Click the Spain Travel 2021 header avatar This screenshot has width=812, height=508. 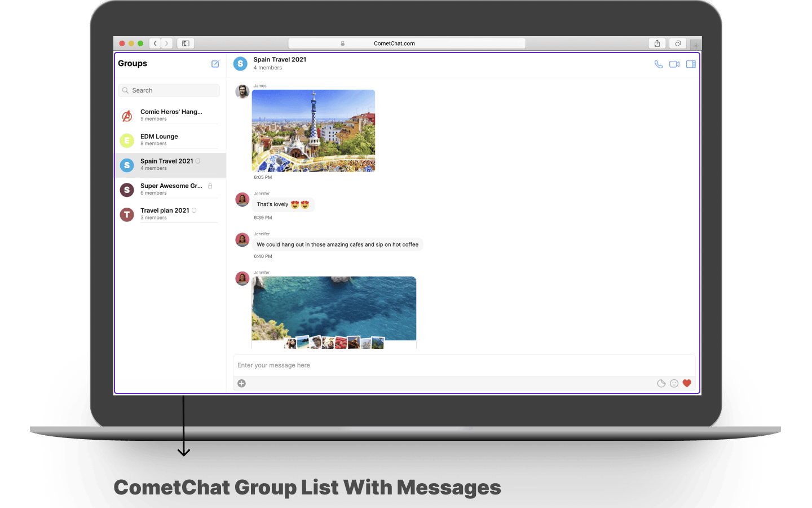tap(241, 64)
